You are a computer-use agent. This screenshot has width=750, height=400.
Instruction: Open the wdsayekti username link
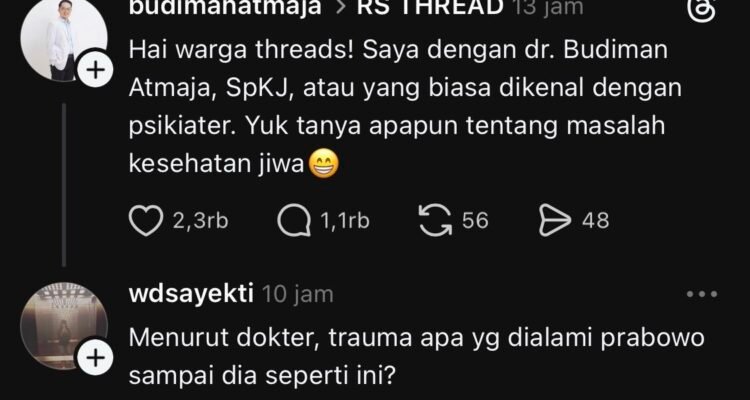click(192, 294)
